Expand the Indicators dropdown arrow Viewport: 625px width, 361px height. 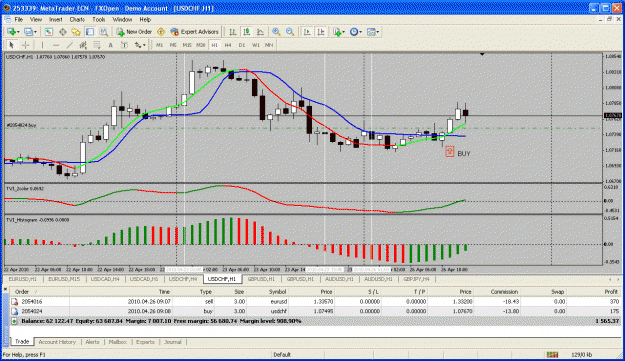click(344, 32)
